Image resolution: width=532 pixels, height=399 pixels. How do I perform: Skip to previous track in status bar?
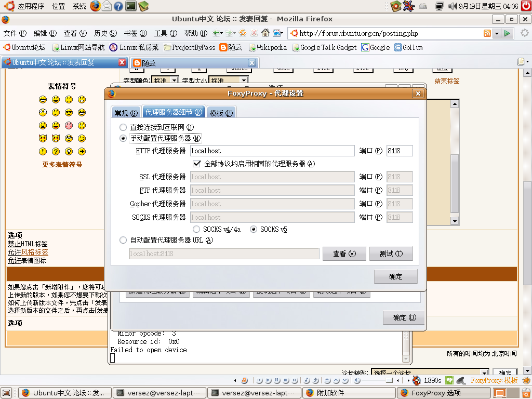click(260, 381)
